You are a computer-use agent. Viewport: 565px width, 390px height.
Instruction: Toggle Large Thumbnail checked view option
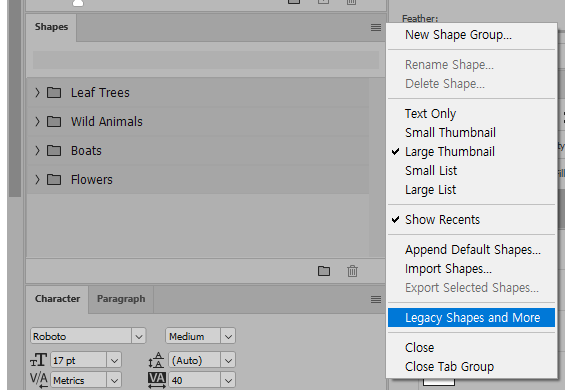[471, 152]
